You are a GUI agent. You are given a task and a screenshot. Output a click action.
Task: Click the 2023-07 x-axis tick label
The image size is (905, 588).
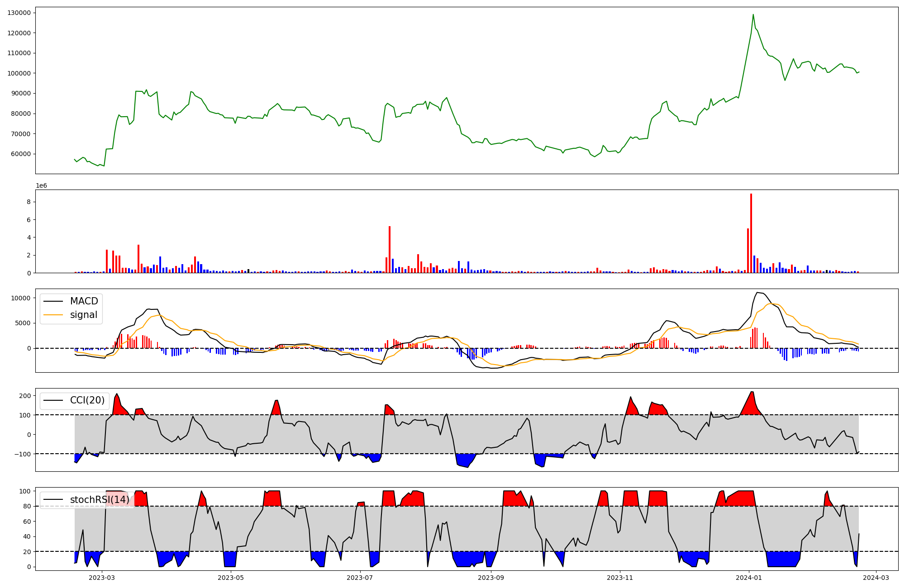[360, 578]
